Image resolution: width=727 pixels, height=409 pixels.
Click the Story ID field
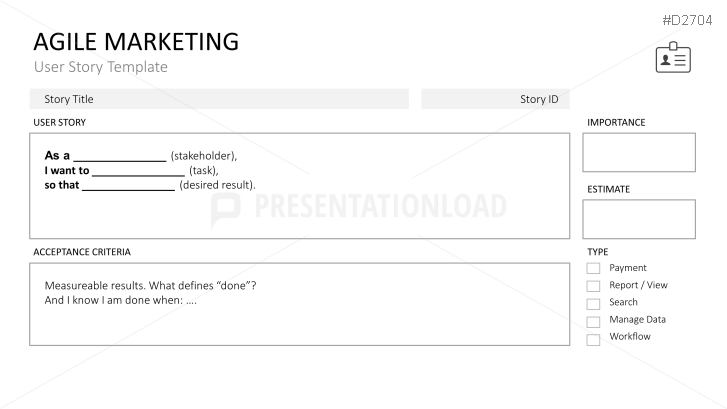[x=495, y=99]
